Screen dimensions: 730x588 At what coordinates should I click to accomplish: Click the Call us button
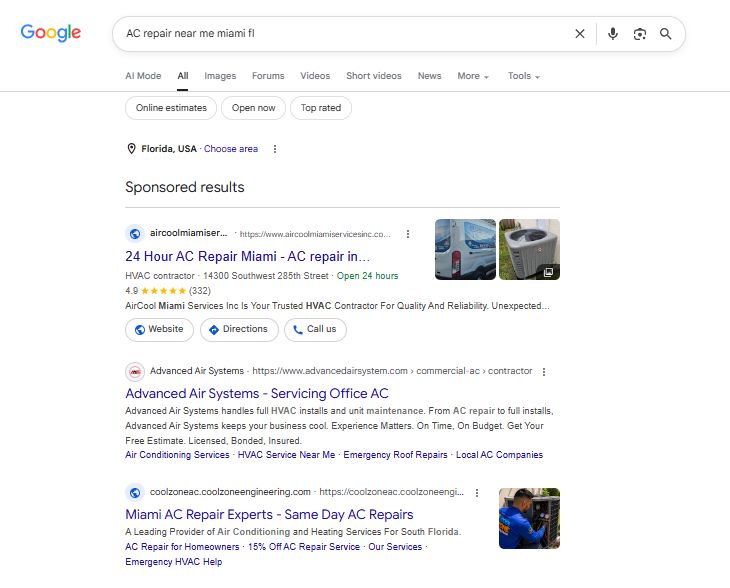[x=315, y=330]
